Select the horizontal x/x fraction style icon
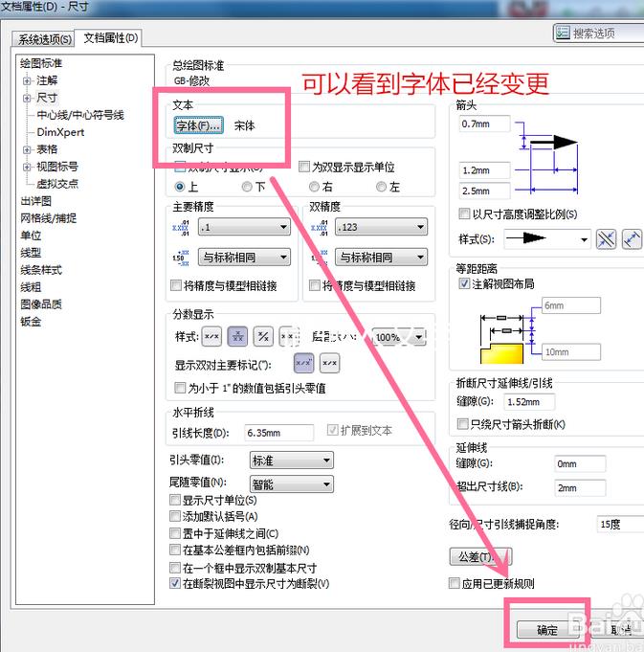The width and height of the screenshot is (644, 652). point(211,336)
